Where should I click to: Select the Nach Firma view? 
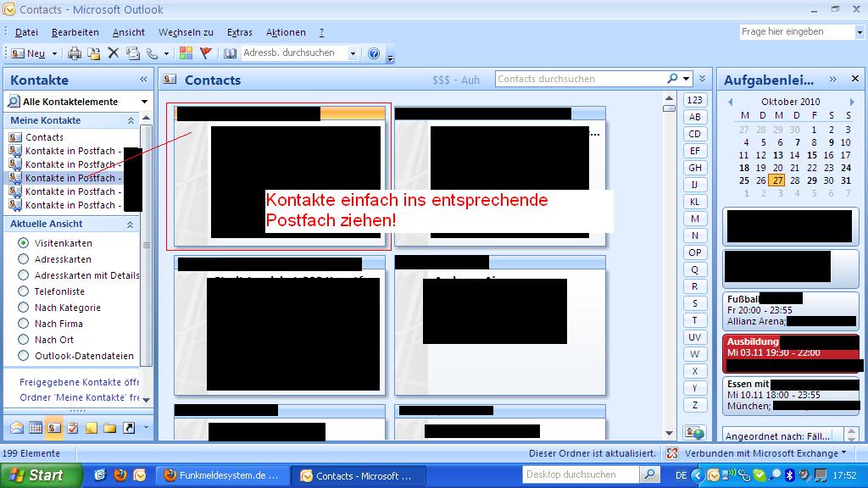[x=23, y=323]
